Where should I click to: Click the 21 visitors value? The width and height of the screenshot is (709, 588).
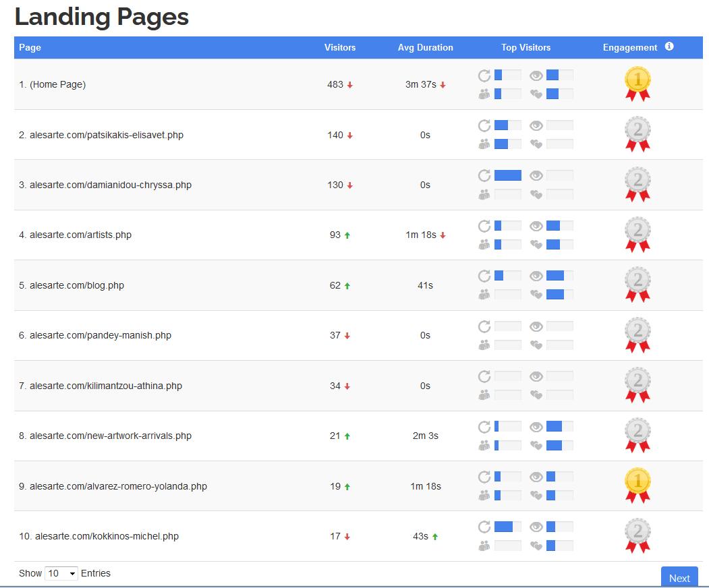(x=335, y=436)
